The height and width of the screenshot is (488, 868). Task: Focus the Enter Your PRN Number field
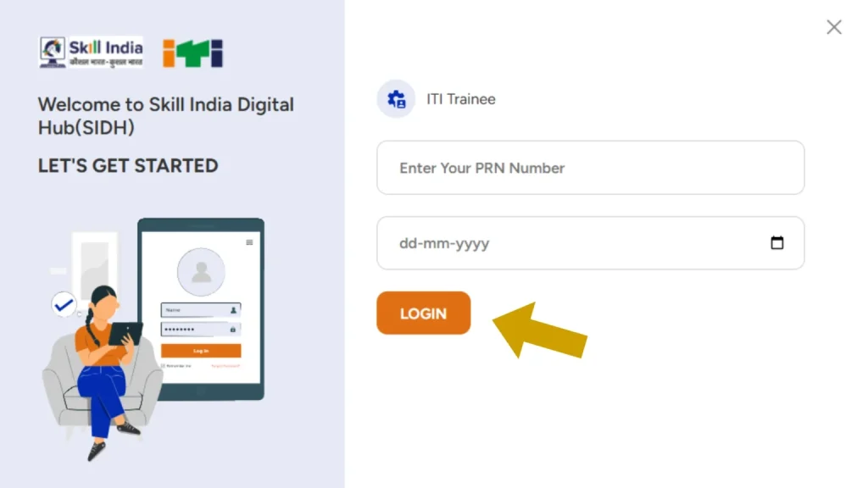(x=590, y=168)
